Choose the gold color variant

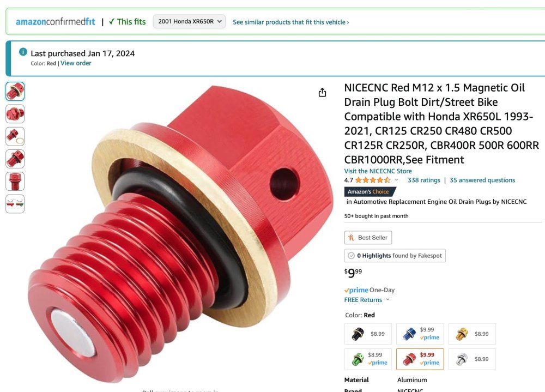[472, 334]
